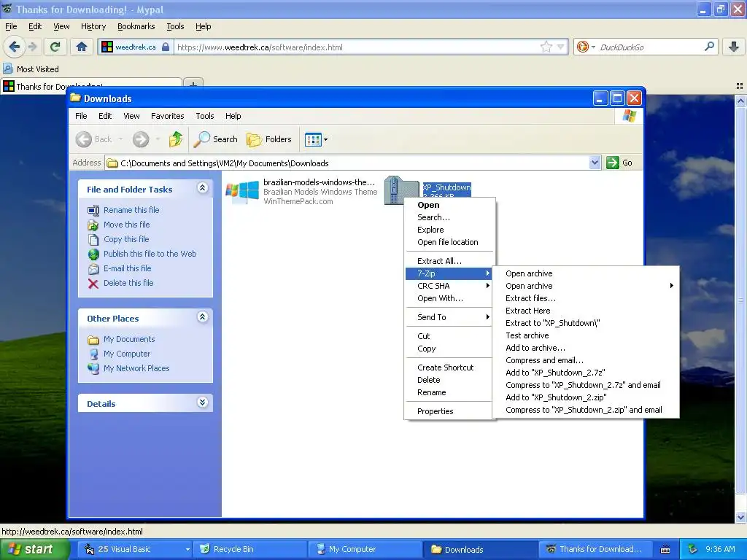The height and width of the screenshot is (560, 747).
Task: Collapse the Other Places panel
Action: (x=203, y=317)
